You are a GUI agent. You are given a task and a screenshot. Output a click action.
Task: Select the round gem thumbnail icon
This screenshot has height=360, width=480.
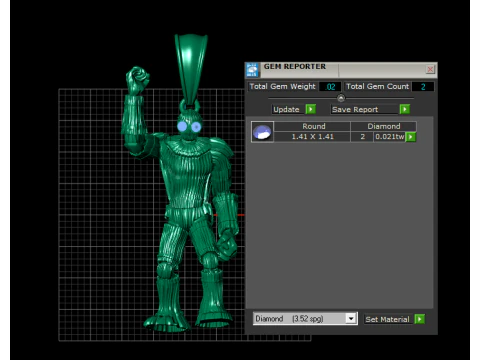point(262,132)
